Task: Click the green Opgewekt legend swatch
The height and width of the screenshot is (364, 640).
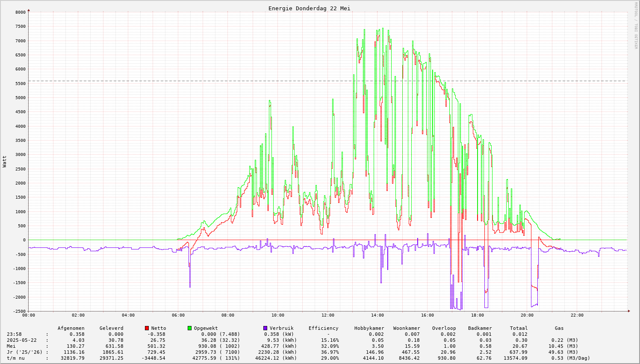Action: pos(189,328)
